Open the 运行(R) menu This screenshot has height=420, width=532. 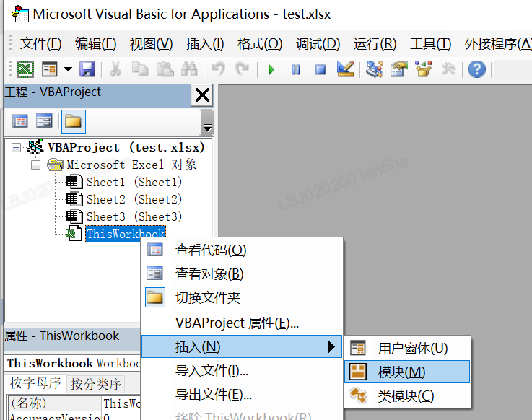click(x=375, y=44)
